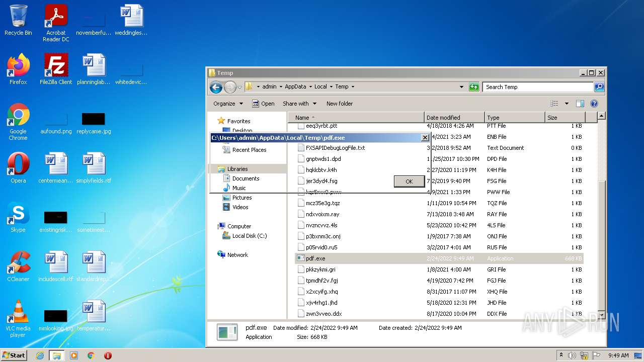Launch Acrobat Reader DC from desktop
The width and height of the screenshot is (644, 362).
coord(56,23)
